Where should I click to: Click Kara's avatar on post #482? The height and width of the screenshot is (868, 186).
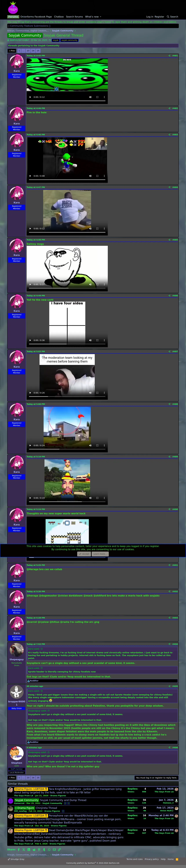17,114
